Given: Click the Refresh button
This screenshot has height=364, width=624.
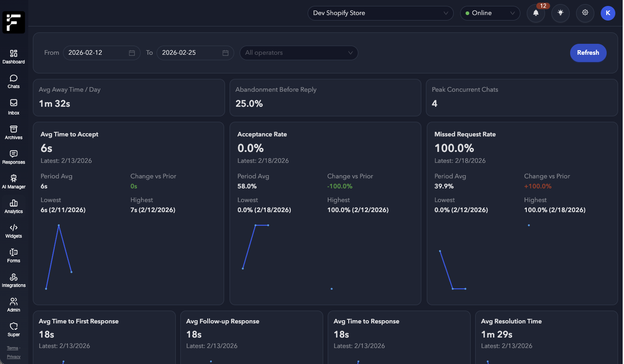Looking at the screenshot, I should pyautogui.click(x=588, y=52).
